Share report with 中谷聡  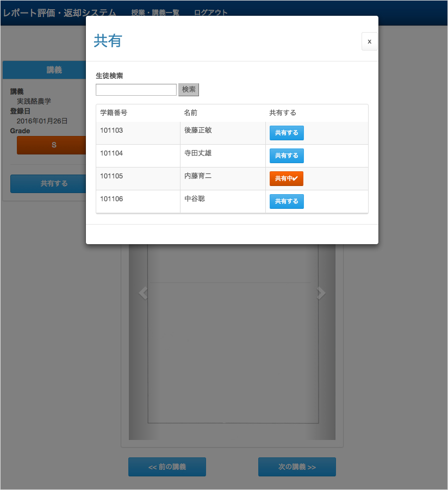[x=287, y=201]
